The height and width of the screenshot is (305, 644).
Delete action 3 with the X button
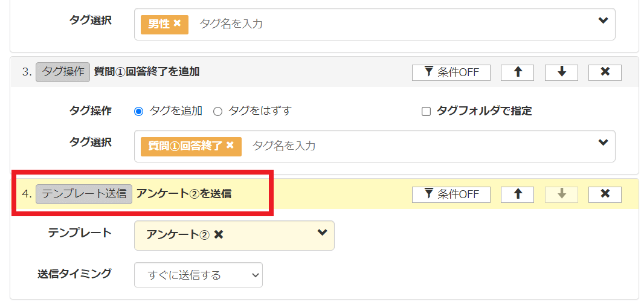click(605, 72)
